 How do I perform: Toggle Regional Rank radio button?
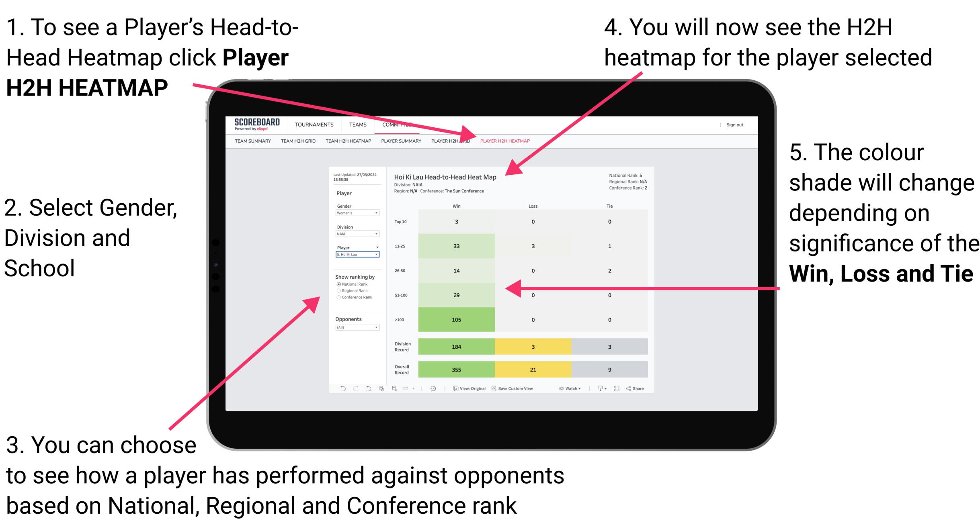pyautogui.click(x=338, y=291)
